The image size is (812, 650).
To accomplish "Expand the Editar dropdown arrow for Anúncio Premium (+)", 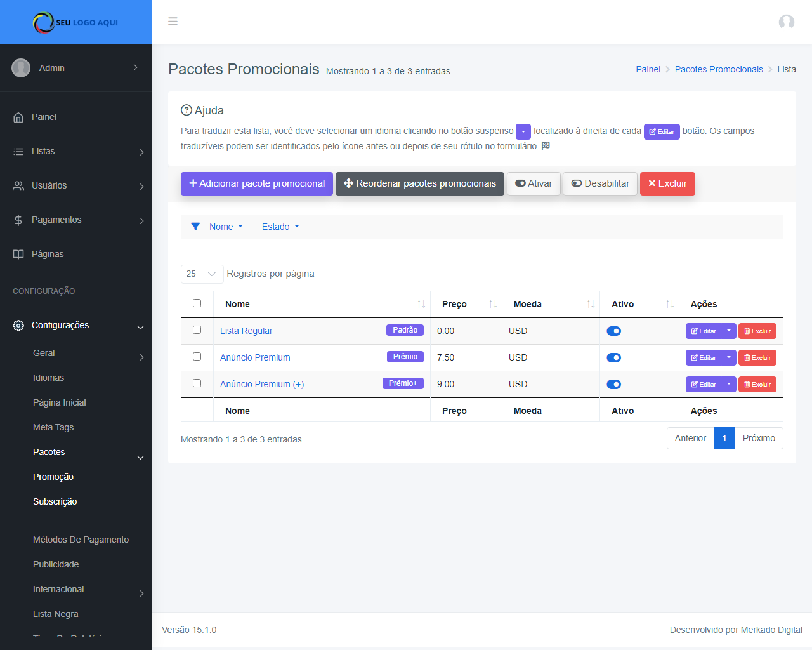I will 729,385.
